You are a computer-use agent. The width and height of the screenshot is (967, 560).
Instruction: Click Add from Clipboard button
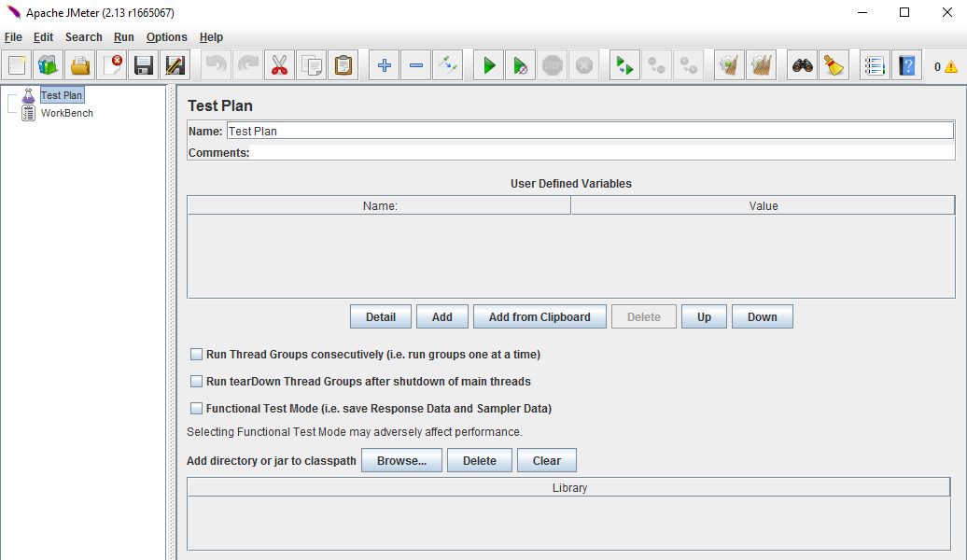pyautogui.click(x=540, y=316)
